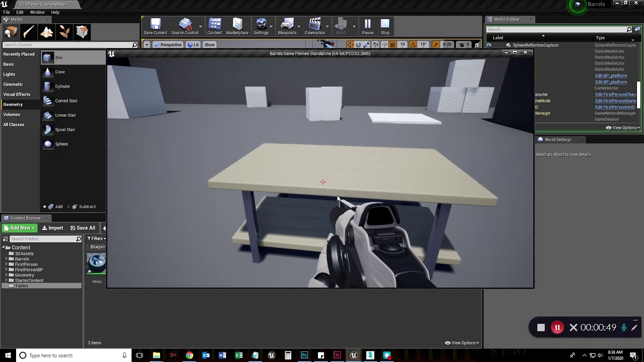Select the translate gizmo tool in viewport toolbar
This screenshot has height=362, width=644.
pyautogui.click(x=350, y=45)
